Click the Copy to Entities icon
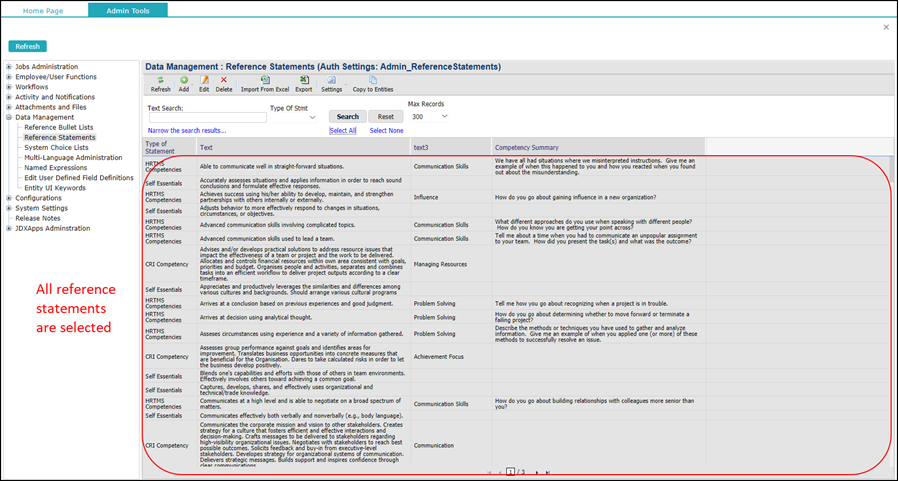899x481 pixels. (373, 80)
